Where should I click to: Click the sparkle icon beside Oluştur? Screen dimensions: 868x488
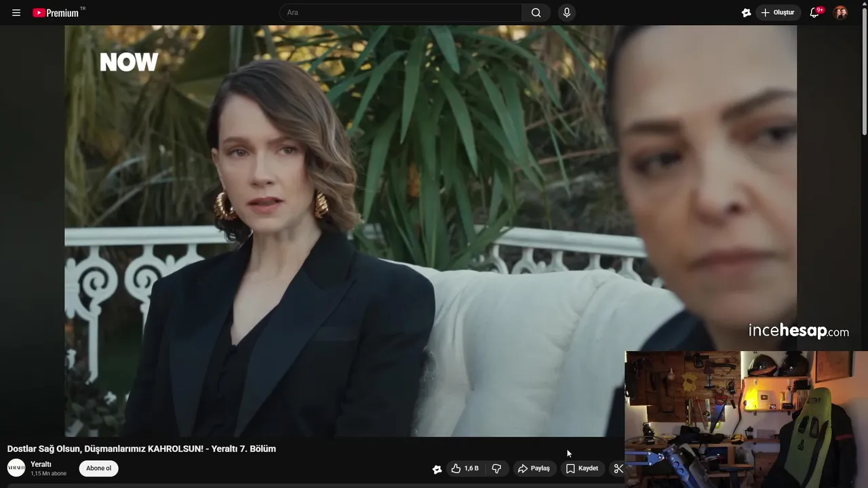747,13
